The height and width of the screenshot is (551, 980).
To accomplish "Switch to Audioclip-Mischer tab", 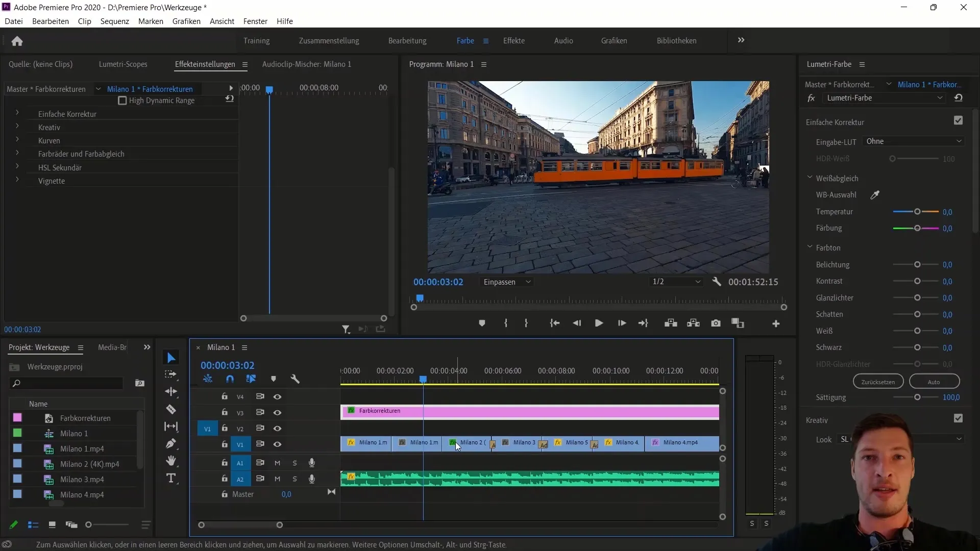I will 307,64.
